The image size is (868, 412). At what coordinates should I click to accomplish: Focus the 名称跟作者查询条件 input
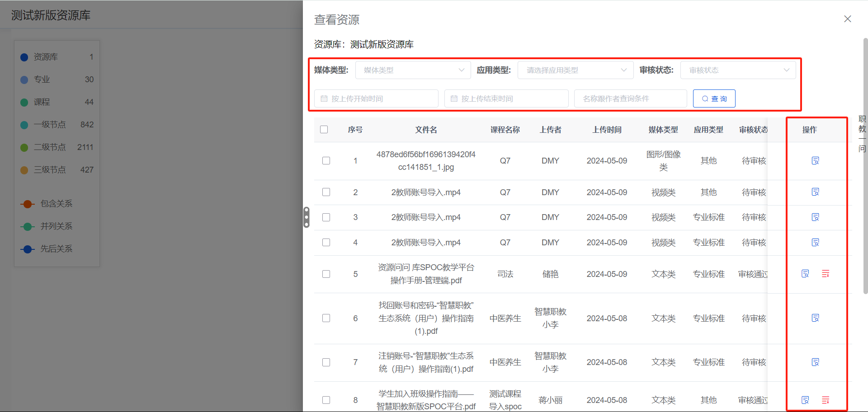click(x=631, y=98)
